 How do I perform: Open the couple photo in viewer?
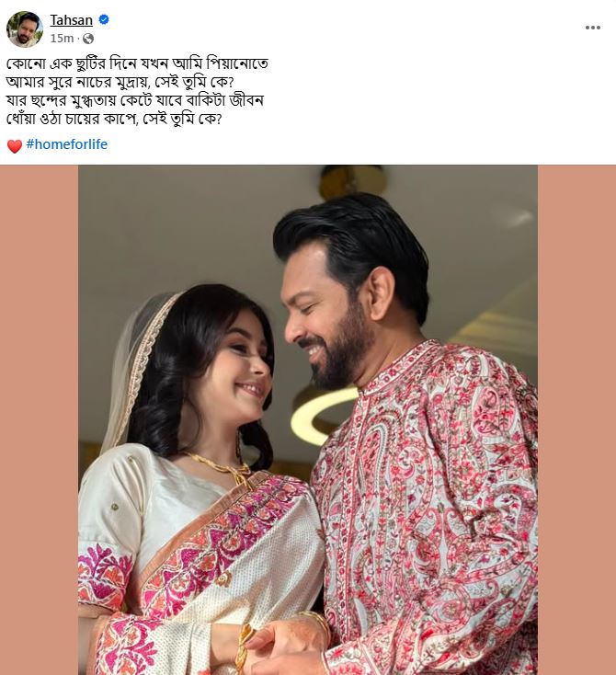click(x=308, y=419)
